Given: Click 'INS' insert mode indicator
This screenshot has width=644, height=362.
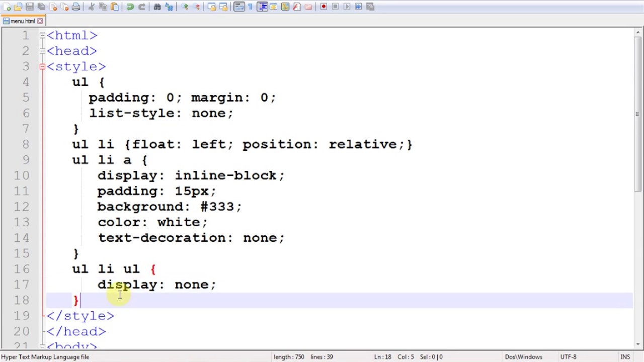Looking at the screenshot, I should click(625, 357).
